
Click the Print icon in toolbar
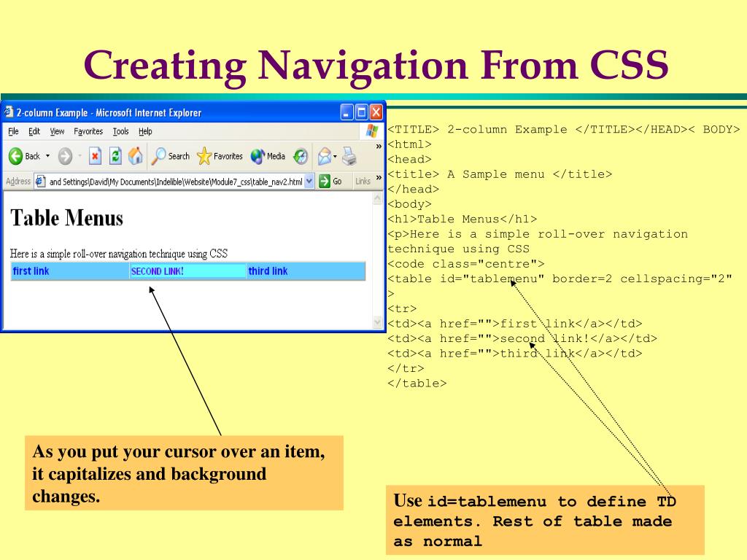click(x=349, y=156)
